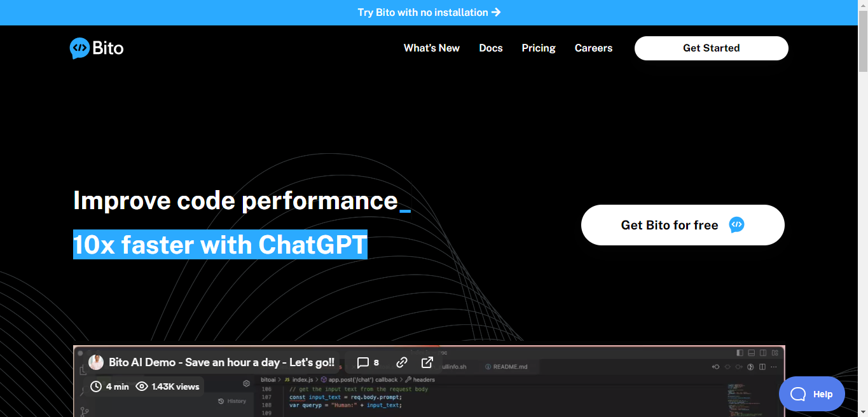868x417 pixels.
Task: Click the History label in the video
Action: point(232,401)
